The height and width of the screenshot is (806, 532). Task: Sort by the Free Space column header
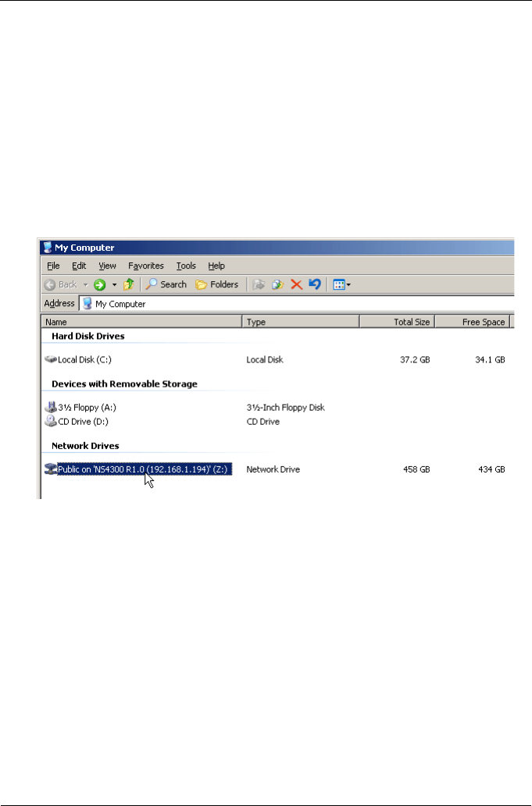coord(473,322)
